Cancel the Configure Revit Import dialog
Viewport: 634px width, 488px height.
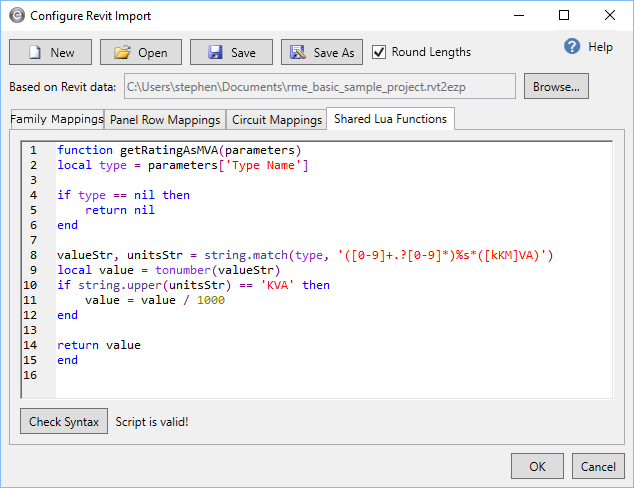point(598,466)
